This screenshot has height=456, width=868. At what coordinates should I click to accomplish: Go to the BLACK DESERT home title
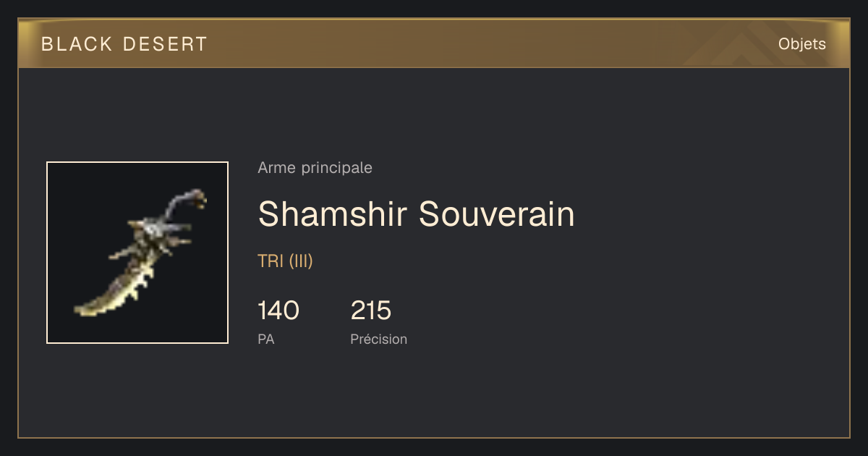124,44
